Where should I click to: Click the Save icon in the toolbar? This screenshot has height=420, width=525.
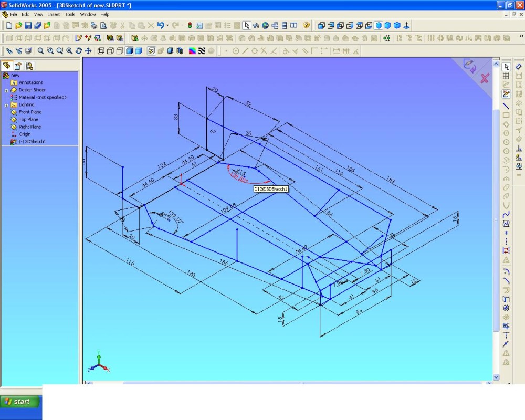click(28, 25)
